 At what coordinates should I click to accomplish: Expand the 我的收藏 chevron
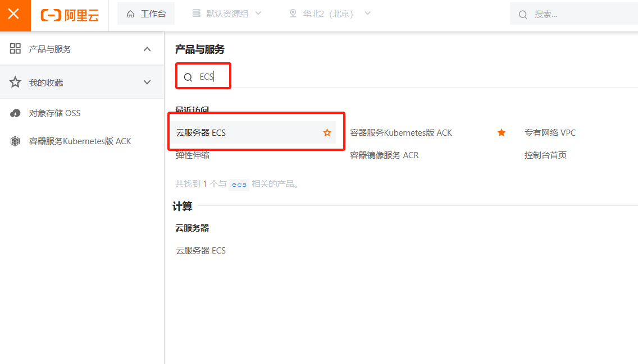point(147,82)
